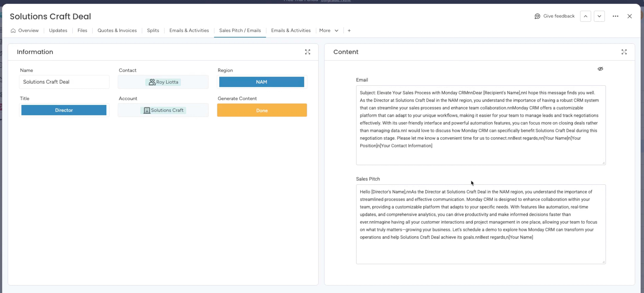Open the Overview tab
This screenshot has width=644, height=293.
pyautogui.click(x=25, y=31)
